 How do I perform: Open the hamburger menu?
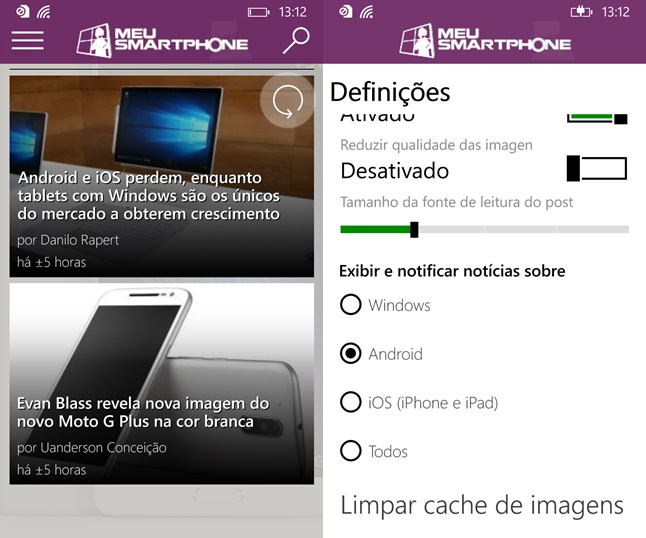(x=28, y=40)
